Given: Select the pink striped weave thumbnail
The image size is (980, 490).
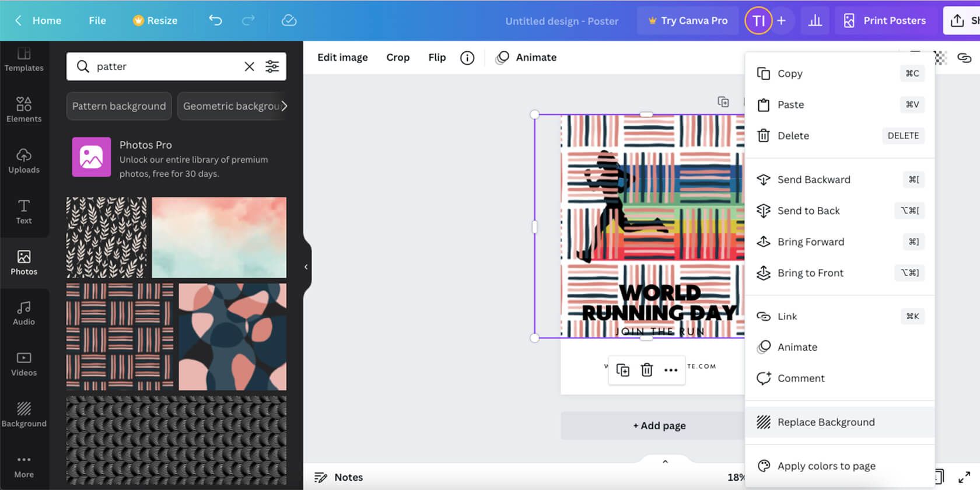Looking at the screenshot, I should [x=120, y=337].
